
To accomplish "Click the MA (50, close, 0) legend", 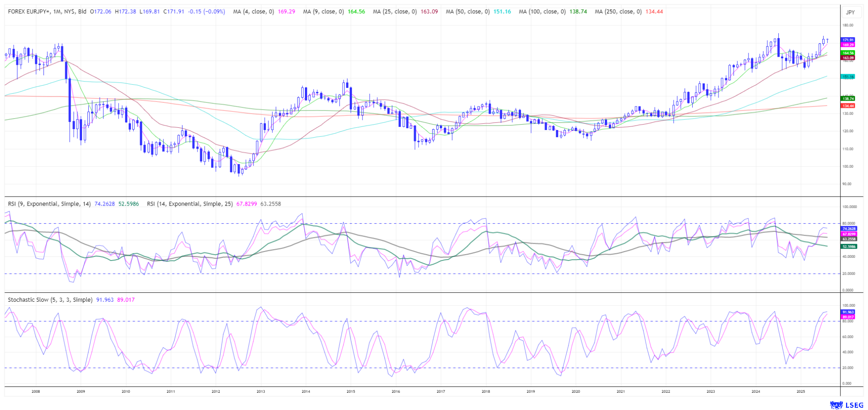I will click(x=468, y=11).
